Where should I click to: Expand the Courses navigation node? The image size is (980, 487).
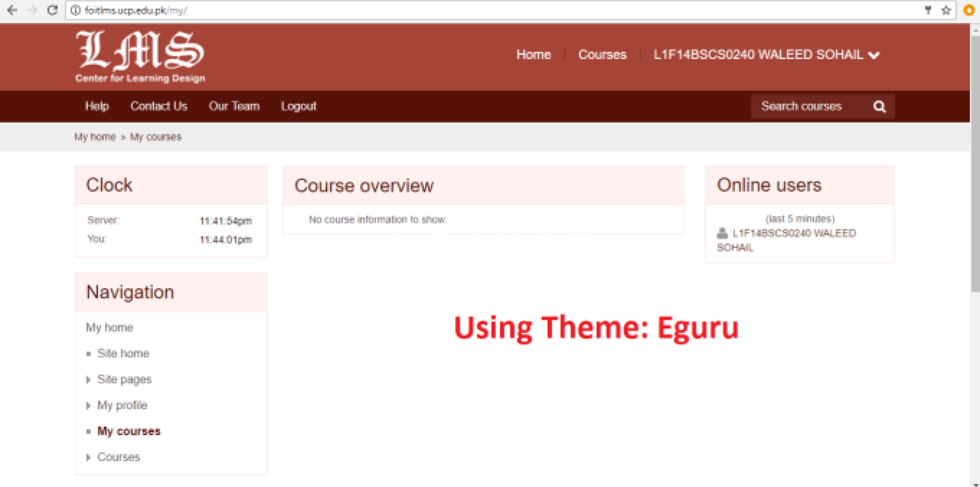coord(88,457)
